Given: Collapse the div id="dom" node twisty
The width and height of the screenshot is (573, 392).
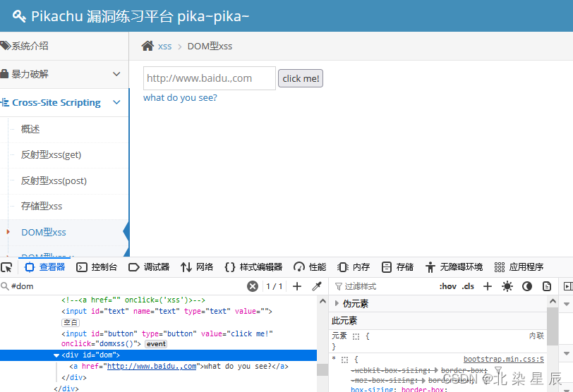Looking at the screenshot, I should (56, 355).
